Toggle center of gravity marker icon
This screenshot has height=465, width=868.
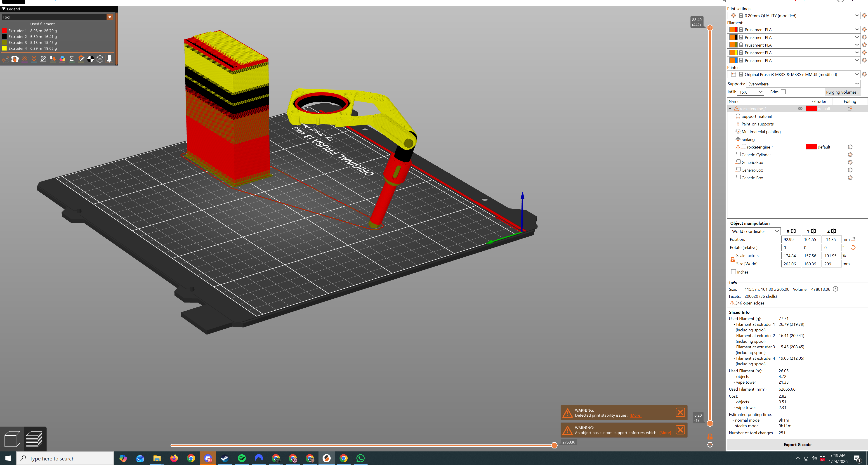pos(91,59)
